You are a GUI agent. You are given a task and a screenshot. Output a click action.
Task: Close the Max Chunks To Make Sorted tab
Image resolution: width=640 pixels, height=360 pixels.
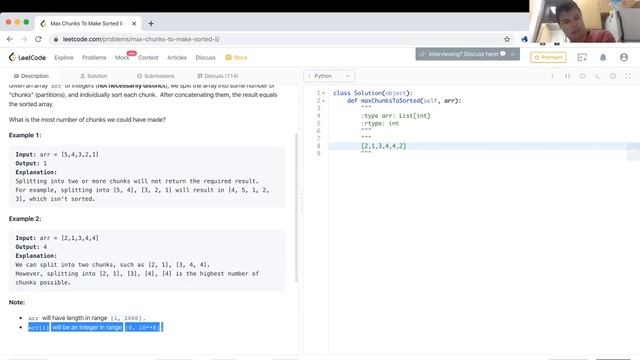click(134, 24)
